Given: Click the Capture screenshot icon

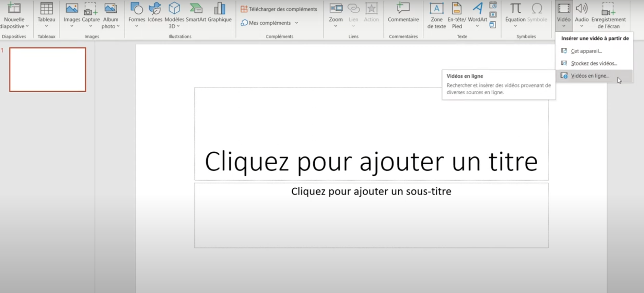Looking at the screenshot, I should (91, 8).
